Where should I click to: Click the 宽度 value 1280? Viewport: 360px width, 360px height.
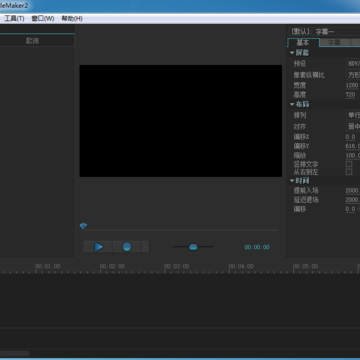tap(352, 85)
